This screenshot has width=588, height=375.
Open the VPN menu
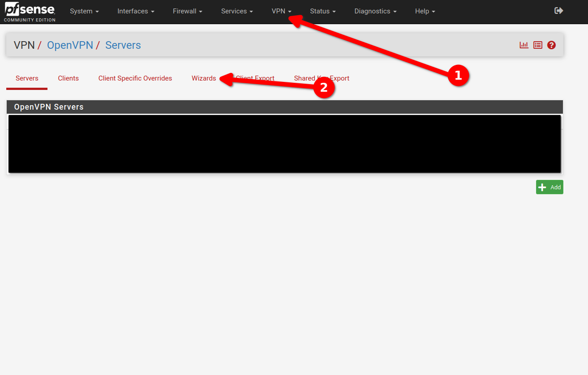point(282,11)
